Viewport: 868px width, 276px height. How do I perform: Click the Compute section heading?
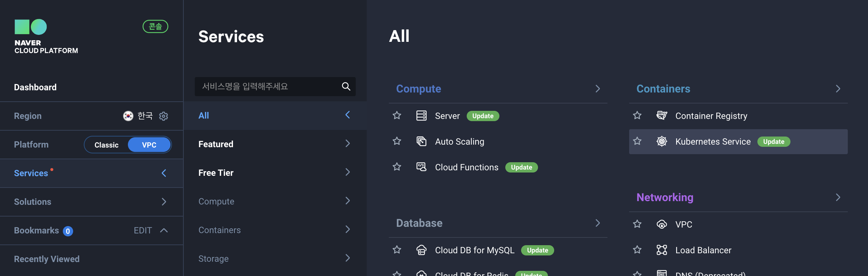tap(419, 89)
